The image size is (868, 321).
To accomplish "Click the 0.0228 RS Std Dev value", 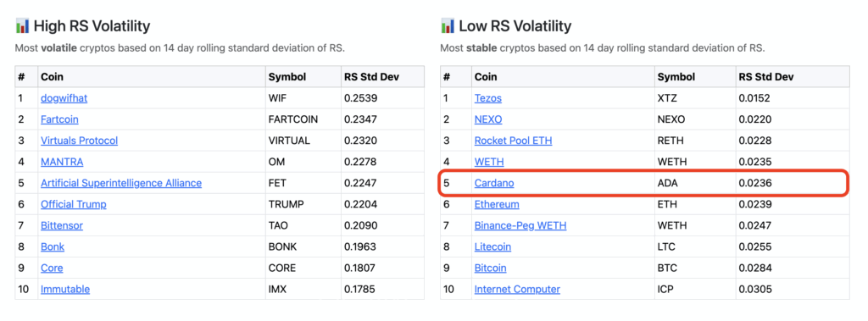I will [755, 141].
